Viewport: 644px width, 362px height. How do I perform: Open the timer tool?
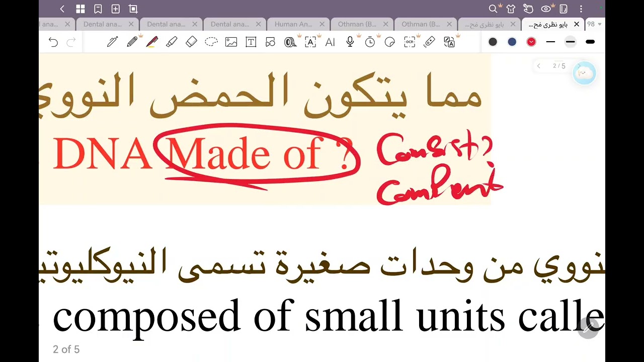click(x=370, y=42)
